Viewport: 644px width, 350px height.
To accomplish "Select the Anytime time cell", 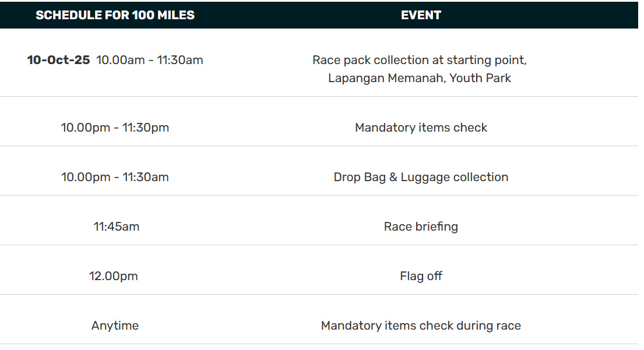I will coord(115,326).
